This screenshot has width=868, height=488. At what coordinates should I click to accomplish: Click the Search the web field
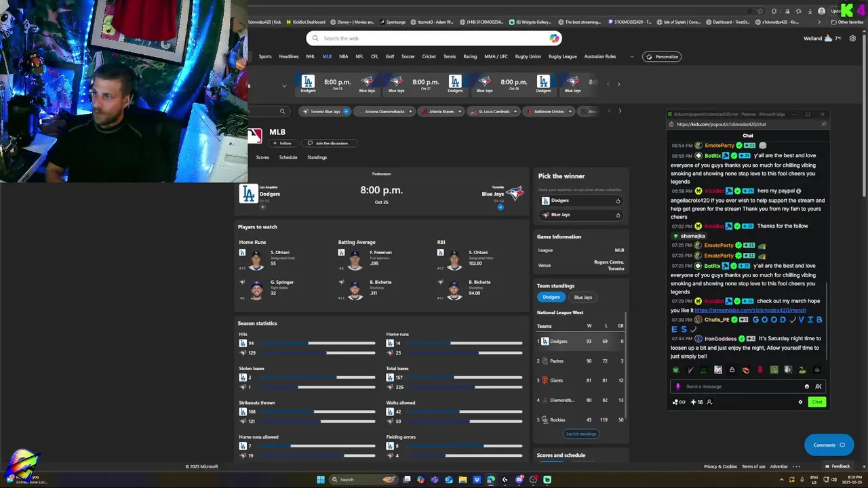tap(434, 39)
